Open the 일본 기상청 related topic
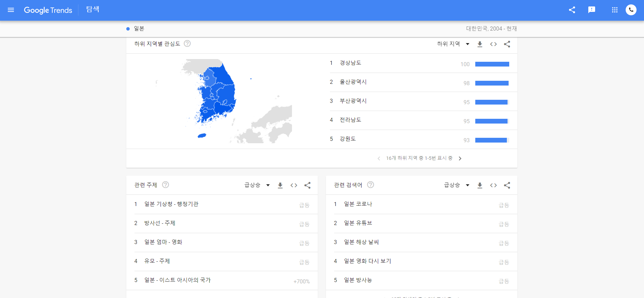 click(171, 204)
